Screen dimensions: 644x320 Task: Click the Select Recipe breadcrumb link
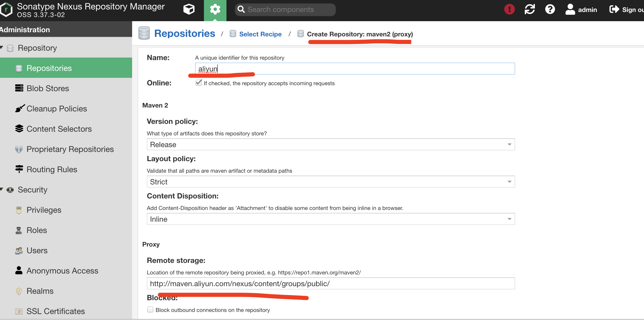(x=260, y=34)
